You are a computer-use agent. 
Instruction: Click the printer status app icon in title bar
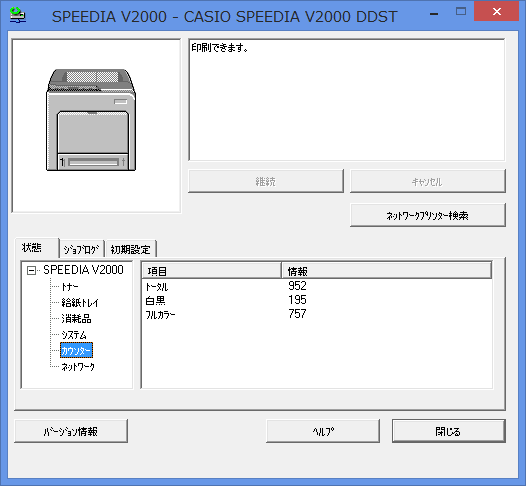click(17, 15)
